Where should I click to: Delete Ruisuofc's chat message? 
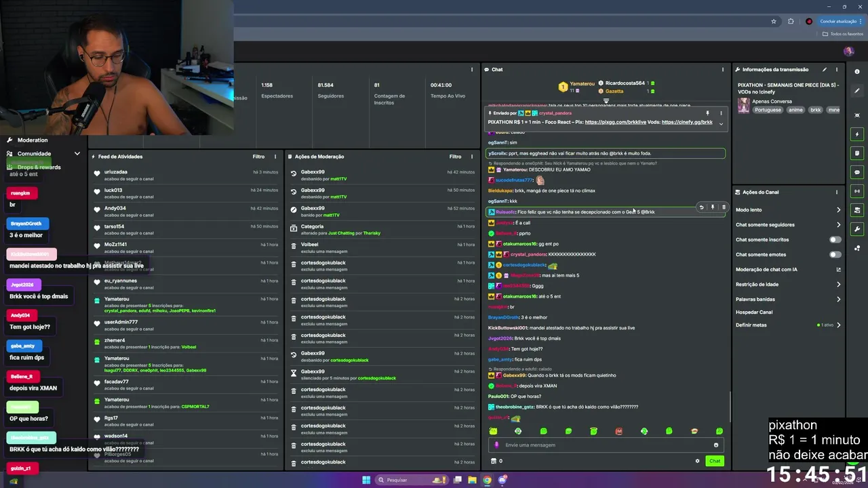tap(724, 207)
